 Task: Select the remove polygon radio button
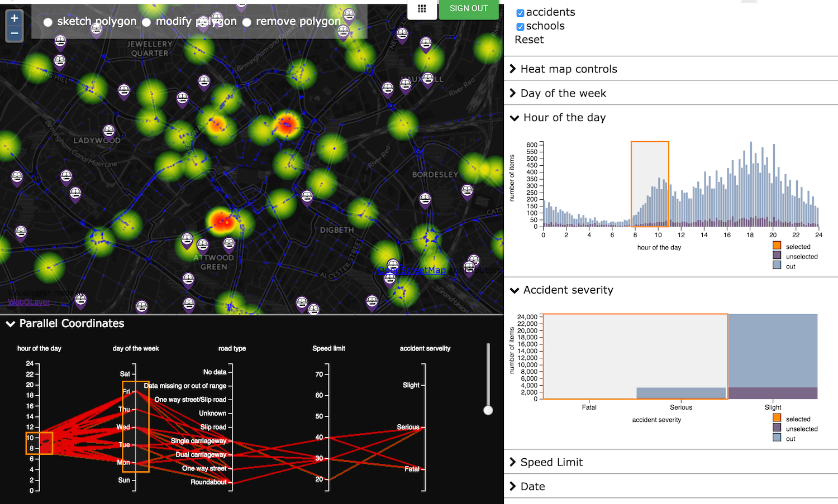246,22
